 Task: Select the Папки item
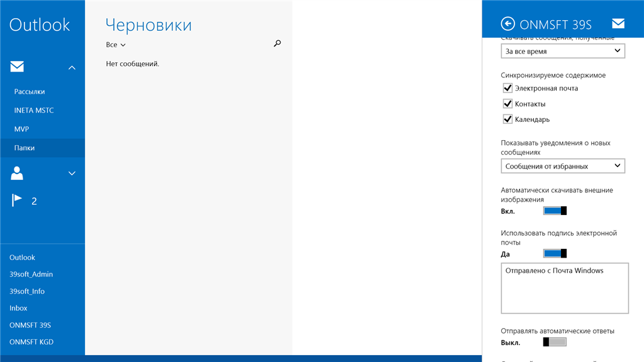tap(43, 148)
